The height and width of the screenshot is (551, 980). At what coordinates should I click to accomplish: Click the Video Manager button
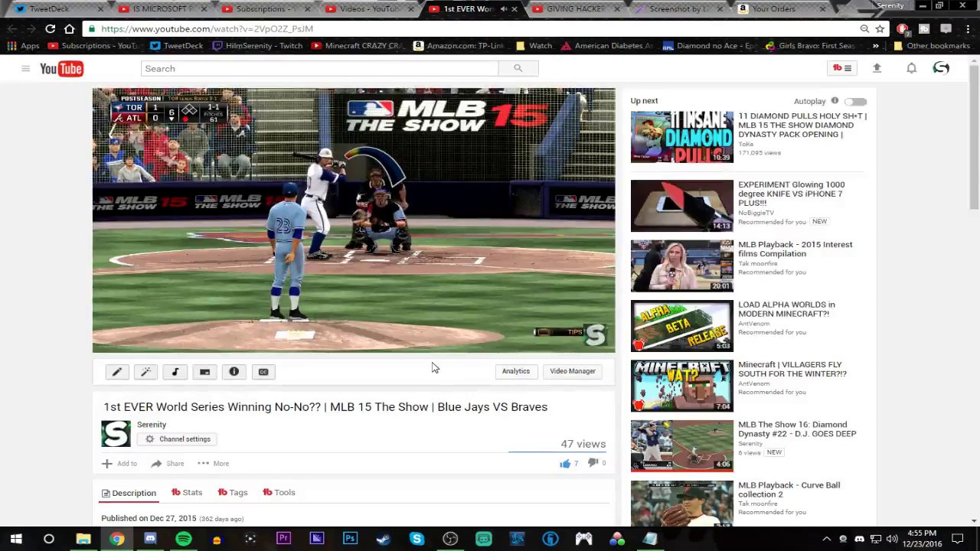coord(573,371)
